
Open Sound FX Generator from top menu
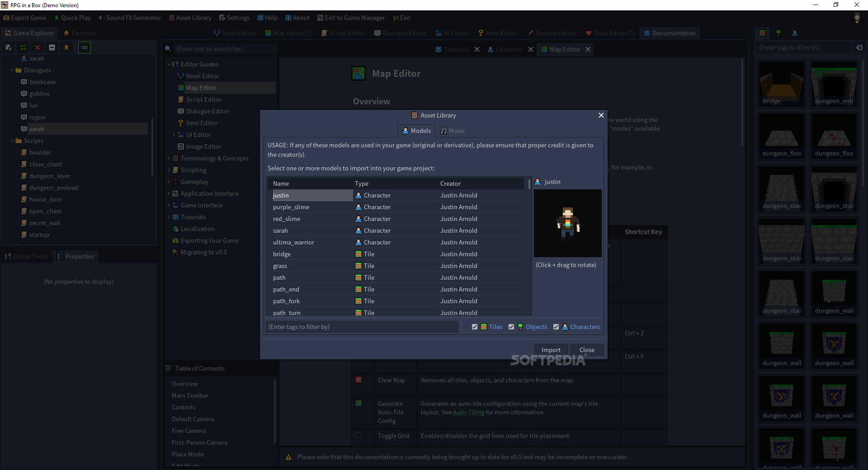pyautogui.click(x=130, y=18)
